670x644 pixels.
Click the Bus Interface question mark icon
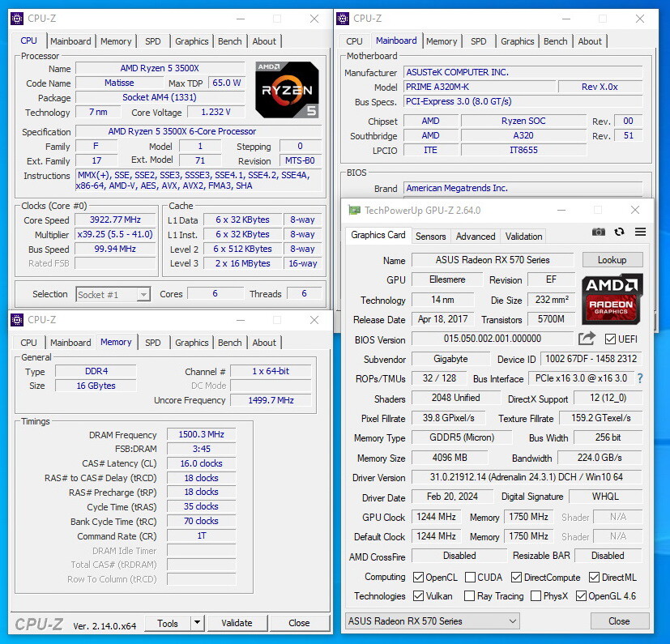pos(640,378)
